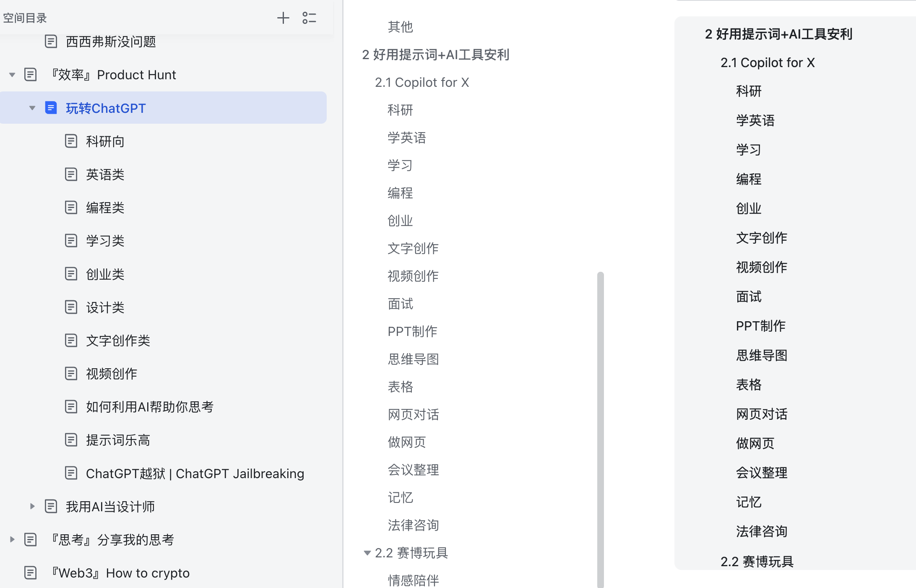
Task: Click 思维导图 in the right floating outline
Action: point(761,355)
